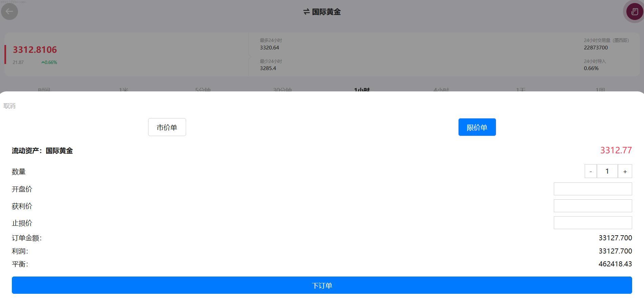
Task: Click the 开盘价 input field
Action: pos(592,189)
